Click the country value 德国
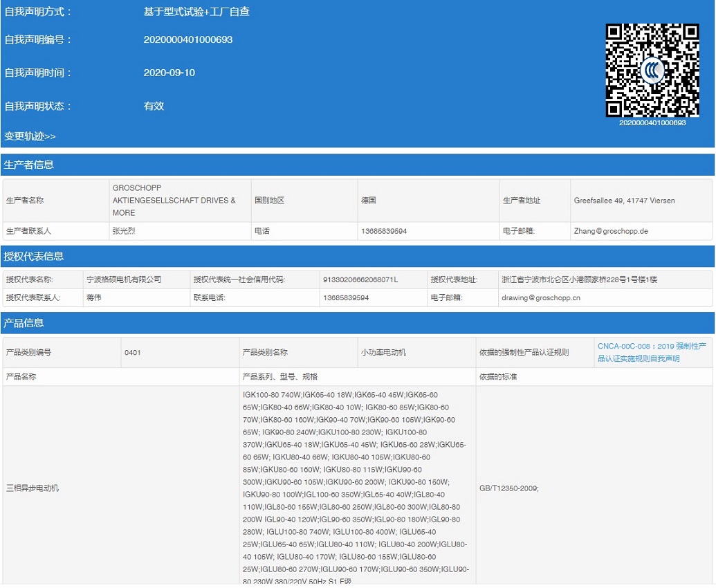The width and height of the screenshot is (716, 588). coord(369,201)
